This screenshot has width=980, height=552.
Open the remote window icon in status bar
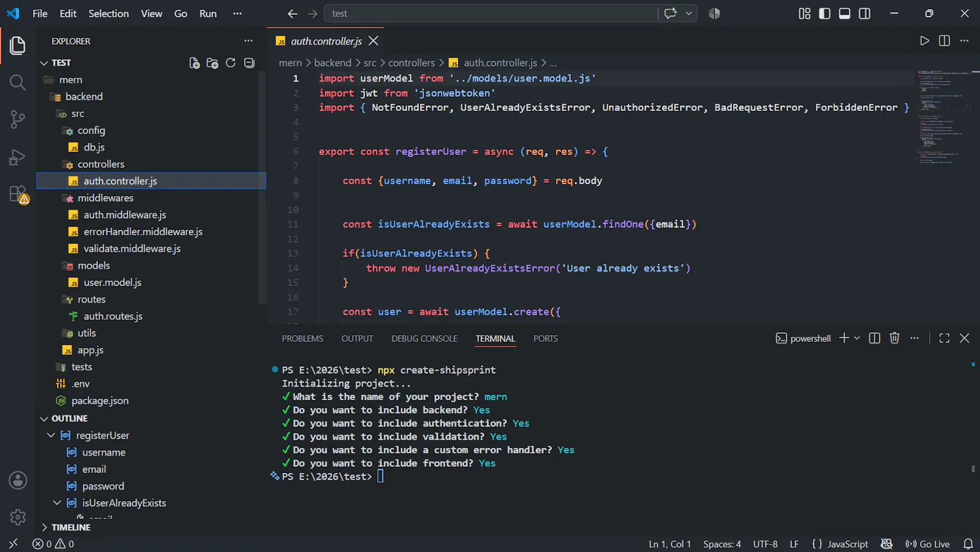click(13, 544)
